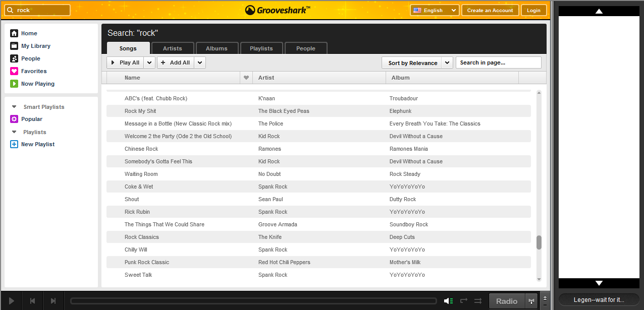Click the next track button
Image resolution: width=644 pixels, height=310 pixels.
pos(53,301)
